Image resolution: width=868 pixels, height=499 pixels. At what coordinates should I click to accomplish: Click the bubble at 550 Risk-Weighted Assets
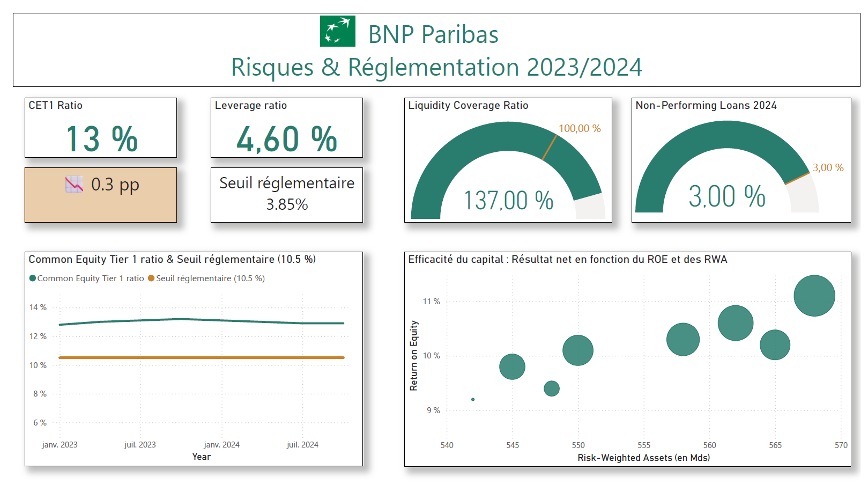[577, 350]
